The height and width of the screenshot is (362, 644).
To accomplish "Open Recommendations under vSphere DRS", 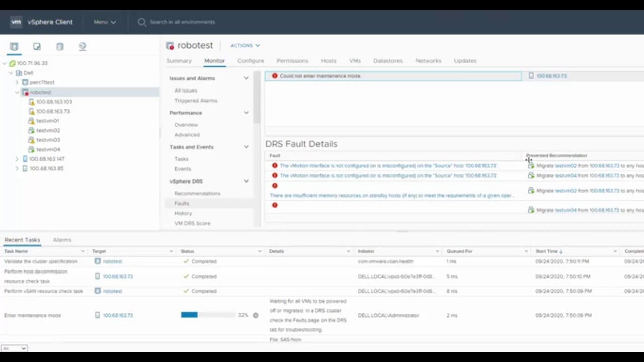I will [197, 193].
